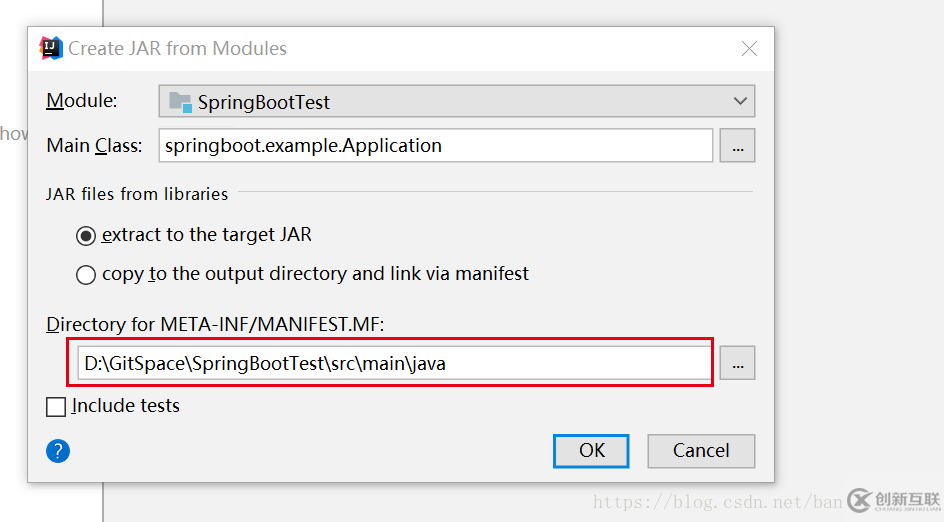This screenshot has width=944, height=522.
Task: Click the SpringBootTest module folder icon
Action: point(180,102)
